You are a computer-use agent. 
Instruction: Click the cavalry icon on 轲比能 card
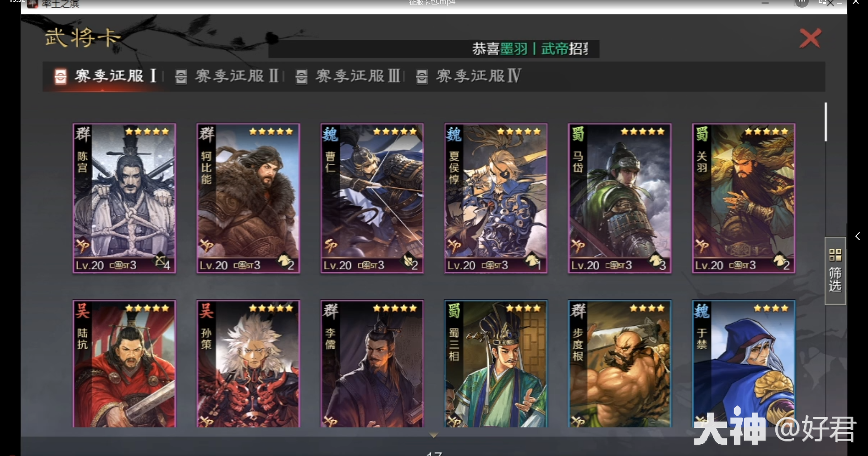(284, 261)
